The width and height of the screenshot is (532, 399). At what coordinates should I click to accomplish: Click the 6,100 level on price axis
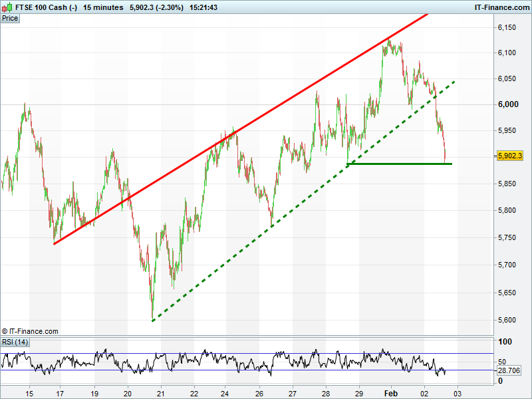[x=508, y=53]
